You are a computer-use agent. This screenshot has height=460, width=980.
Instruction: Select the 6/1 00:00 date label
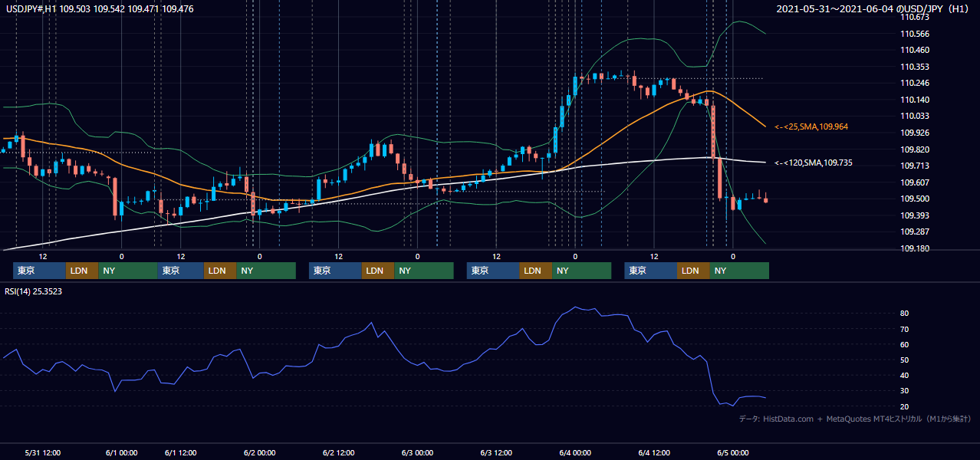[x=121, y=453]
